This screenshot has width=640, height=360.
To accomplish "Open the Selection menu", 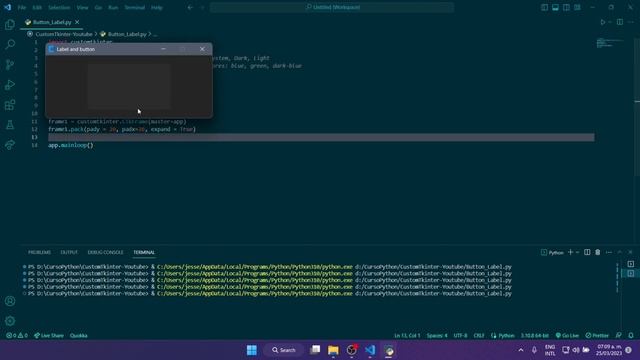I will 59,7.
